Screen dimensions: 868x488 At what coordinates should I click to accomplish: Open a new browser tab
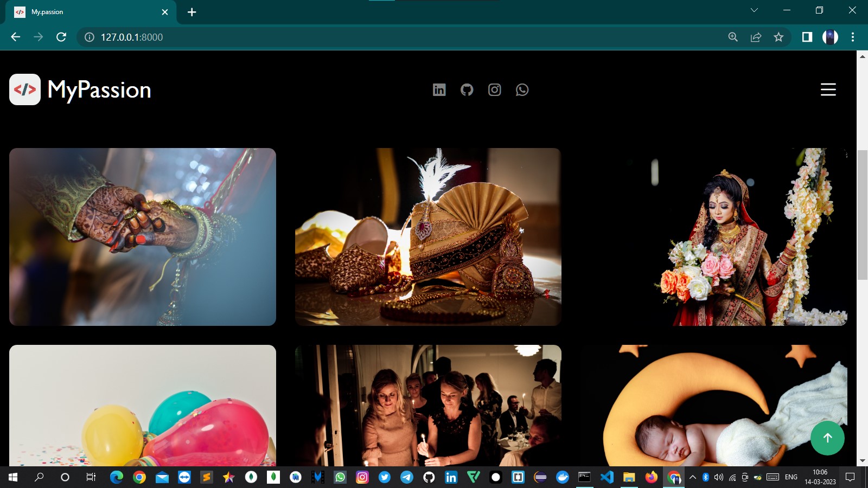(x=192, y=12)
